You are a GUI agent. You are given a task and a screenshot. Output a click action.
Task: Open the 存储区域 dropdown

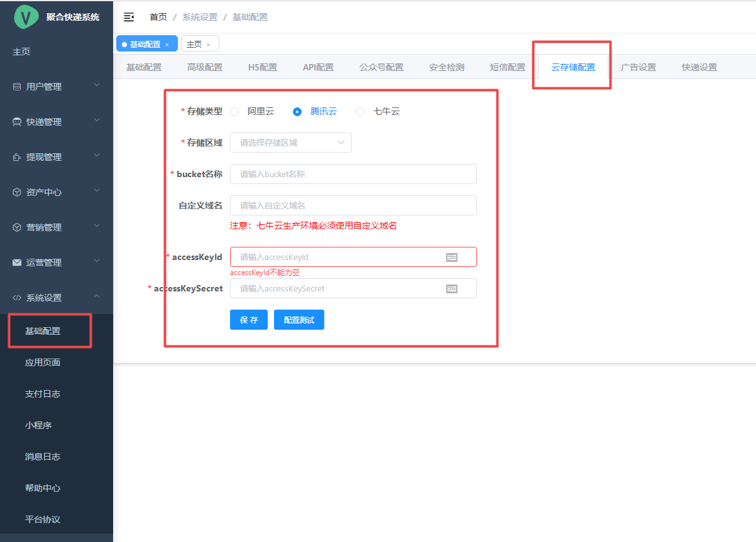tap(291, 143)
